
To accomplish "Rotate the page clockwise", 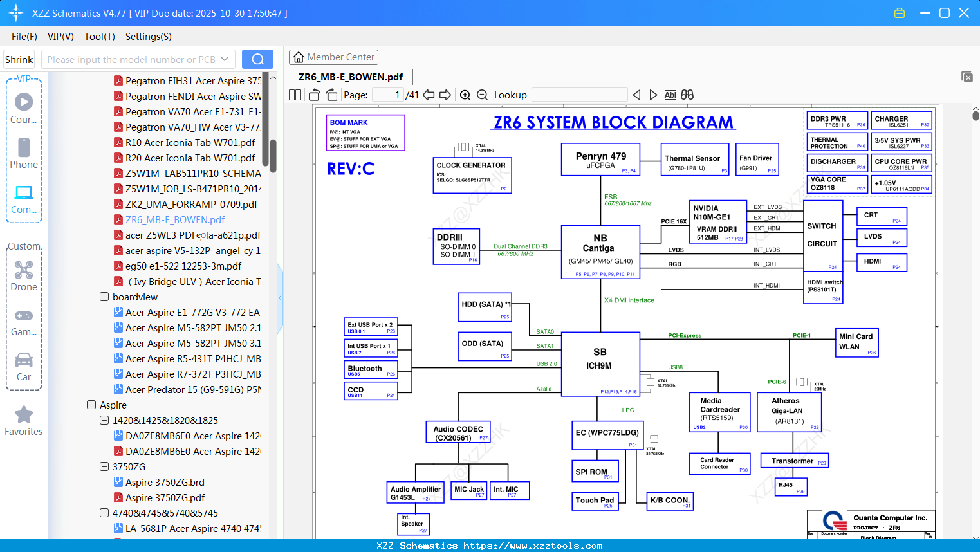I will tap(331, 95).
